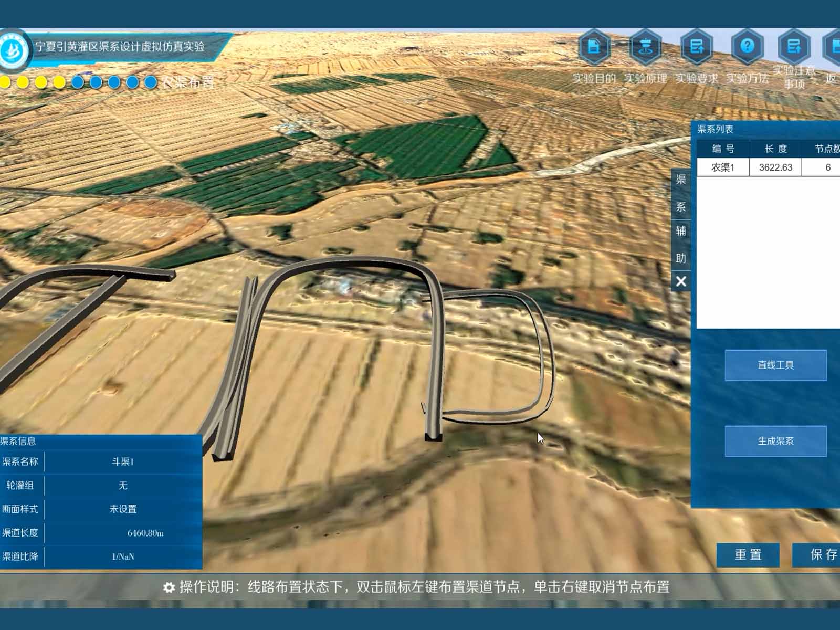Click the 渠道比降 value 1/NaN
This screenshot has height=630, width=840.
[123, 556]
